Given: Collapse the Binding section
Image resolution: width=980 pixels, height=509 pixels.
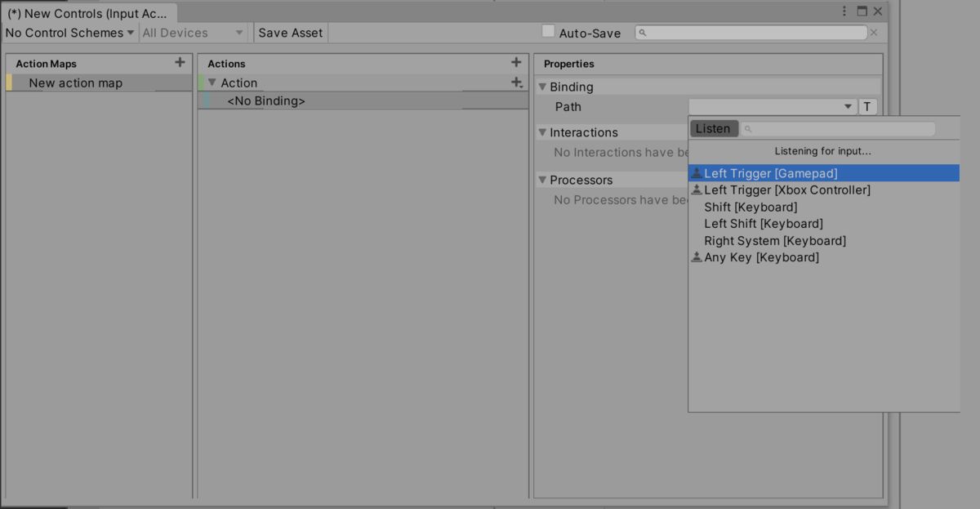Looking at the screenshot, I should pos(541,87).
